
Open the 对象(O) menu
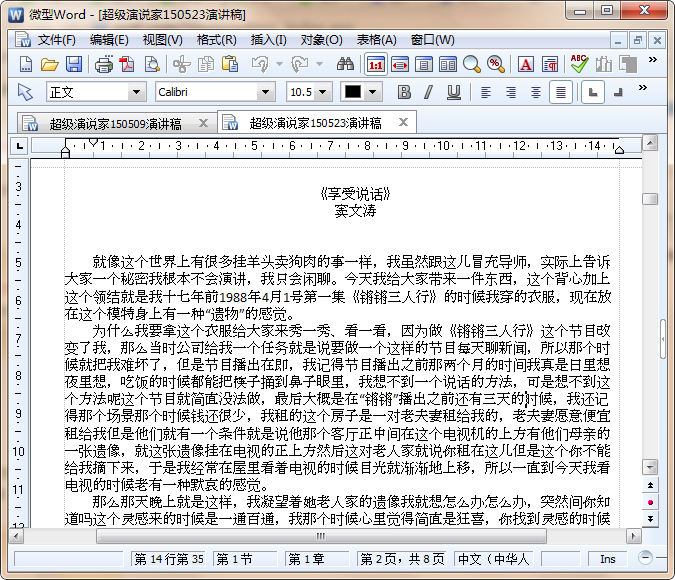coord(322,40)
